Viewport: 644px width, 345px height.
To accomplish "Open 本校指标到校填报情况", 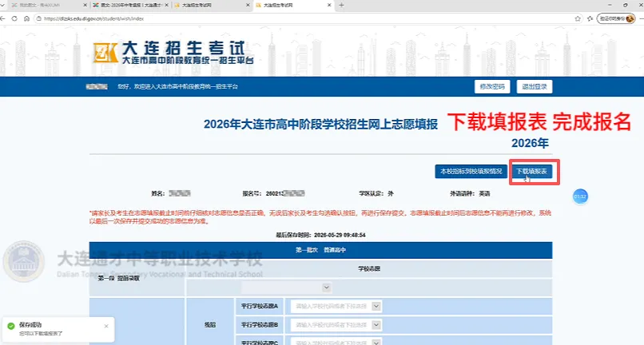I will [471, 171].
